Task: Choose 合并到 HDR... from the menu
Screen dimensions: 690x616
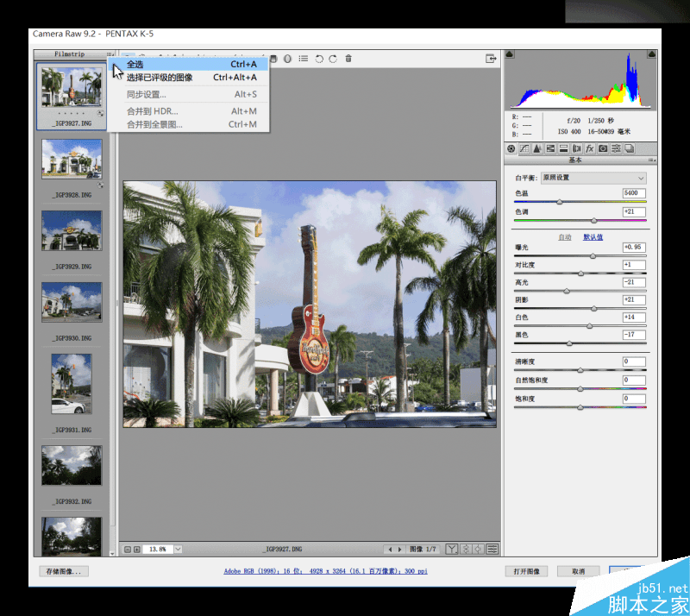Action: 189,111
